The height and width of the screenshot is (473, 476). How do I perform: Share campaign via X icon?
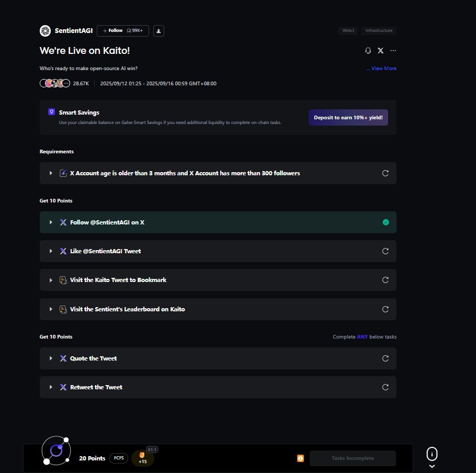[380, 51]
